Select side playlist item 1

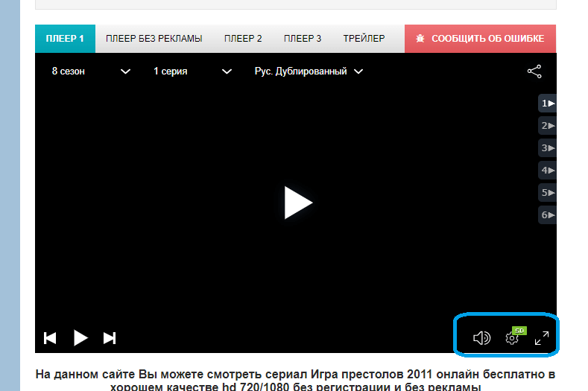548,104
